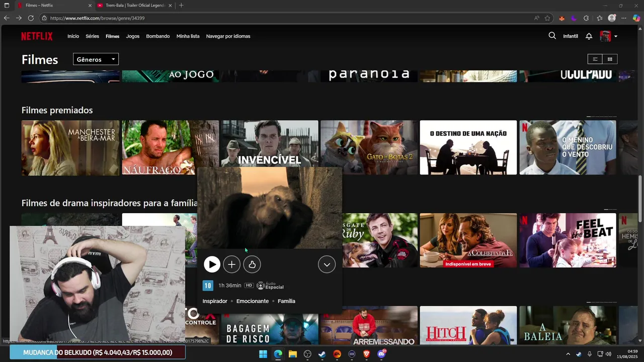Screen dimensions: 644x362
Task: Go to Início in Netflix navigation
Action: click(x=73, y=36)
